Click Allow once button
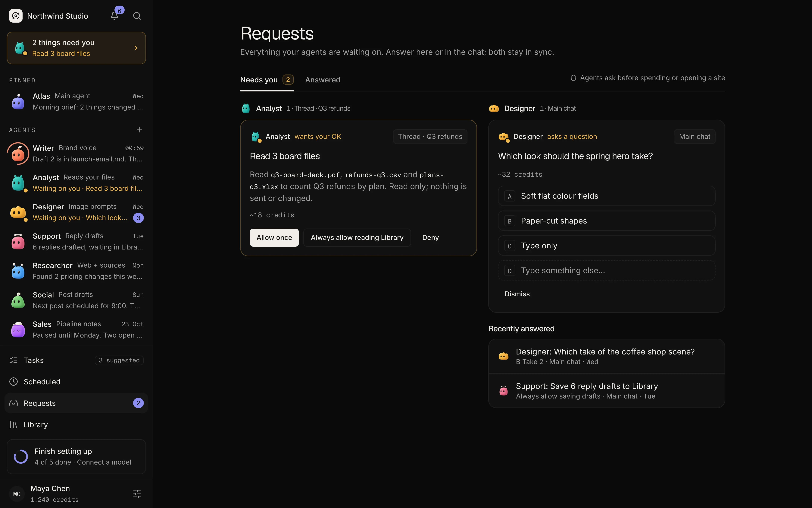 274,237
